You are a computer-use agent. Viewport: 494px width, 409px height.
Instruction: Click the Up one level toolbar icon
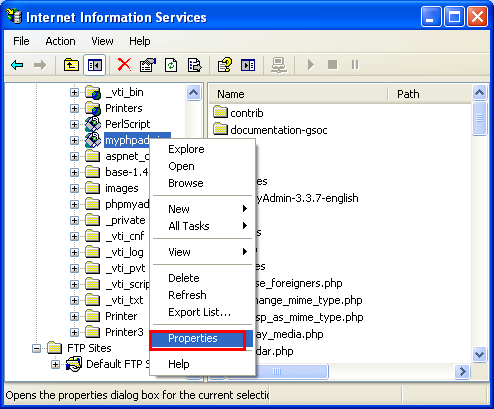[71, 65]
